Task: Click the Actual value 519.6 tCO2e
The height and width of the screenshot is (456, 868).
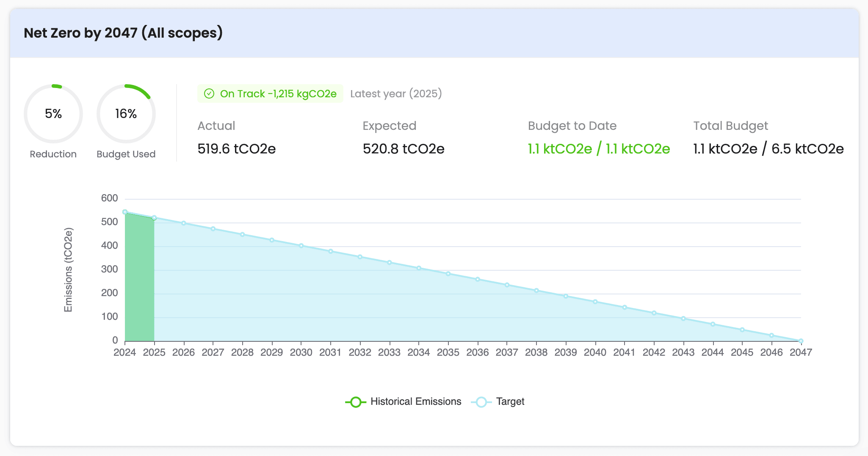Action: point(237,149)
